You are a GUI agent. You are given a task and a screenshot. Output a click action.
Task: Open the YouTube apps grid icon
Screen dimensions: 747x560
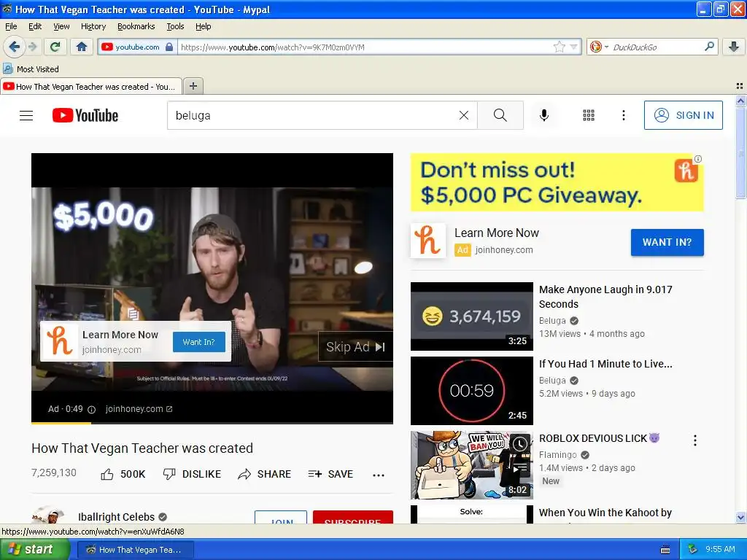589,115
